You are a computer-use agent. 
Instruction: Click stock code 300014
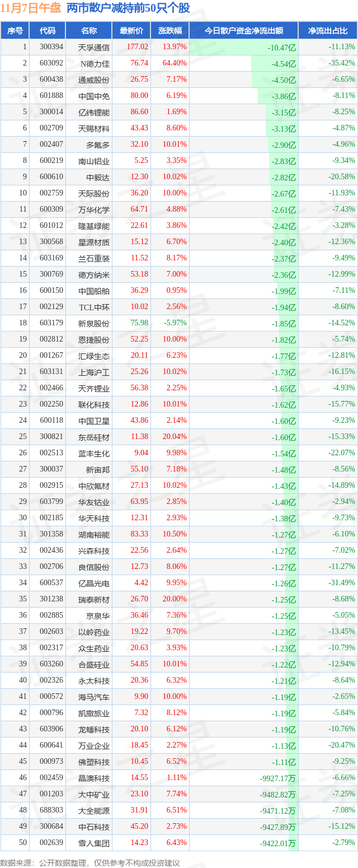tap(51, 112)
